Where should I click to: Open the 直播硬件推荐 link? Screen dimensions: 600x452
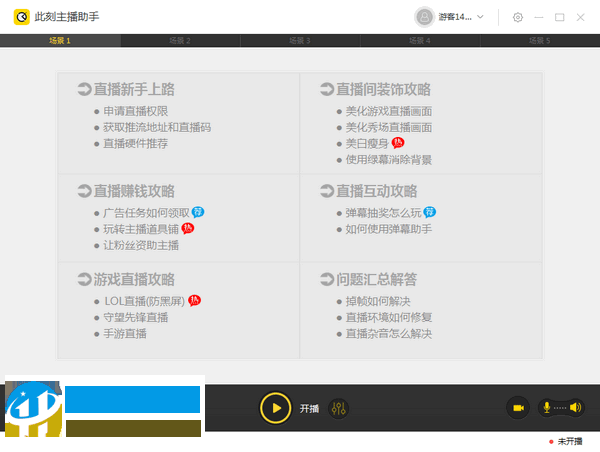tap(136, 144)
